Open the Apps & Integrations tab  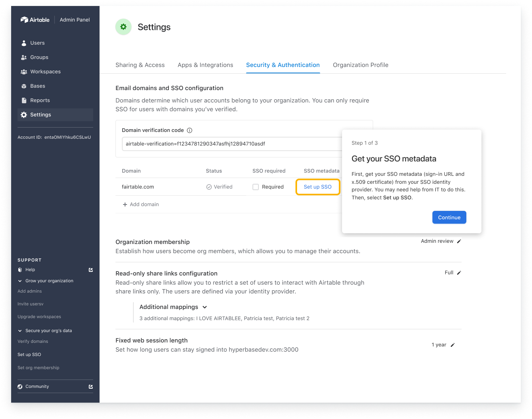coord(205,65)
